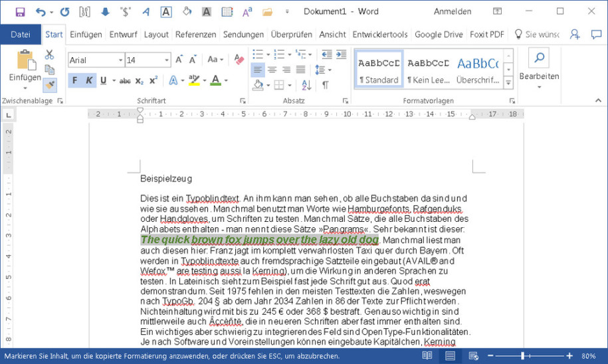Click the text effects A icon

(173, 80)
